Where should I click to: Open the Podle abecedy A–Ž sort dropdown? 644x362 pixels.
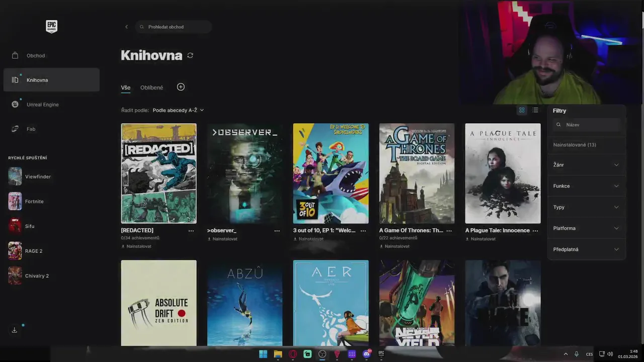tap(178, 110)
